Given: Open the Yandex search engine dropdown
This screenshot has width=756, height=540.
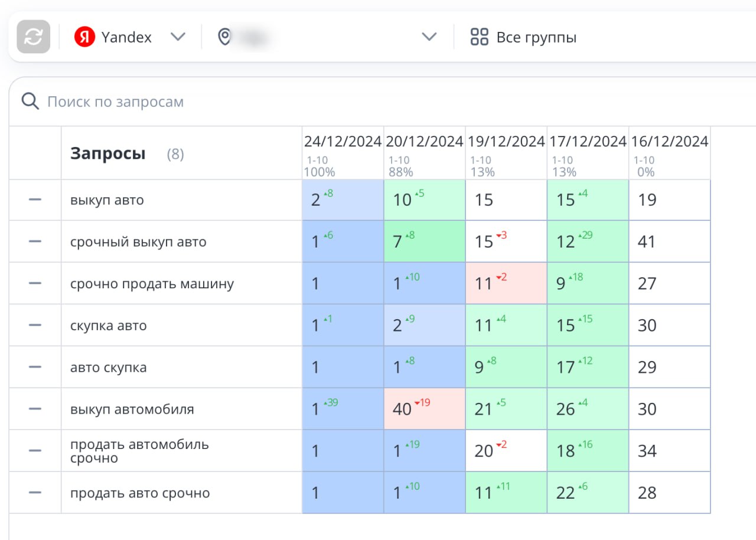Looking at the screenshot, I should click(130, 37).
